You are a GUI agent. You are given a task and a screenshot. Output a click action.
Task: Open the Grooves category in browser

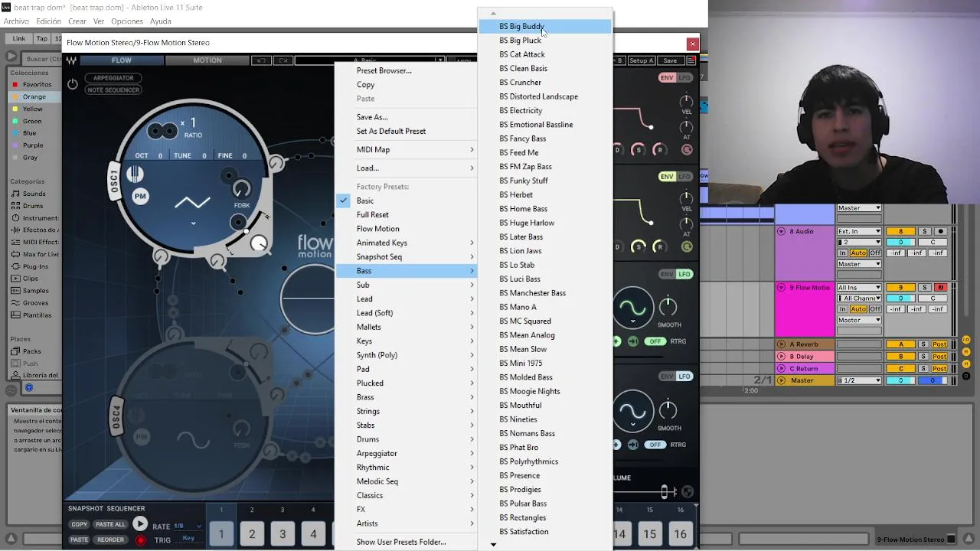click(35, 303)
